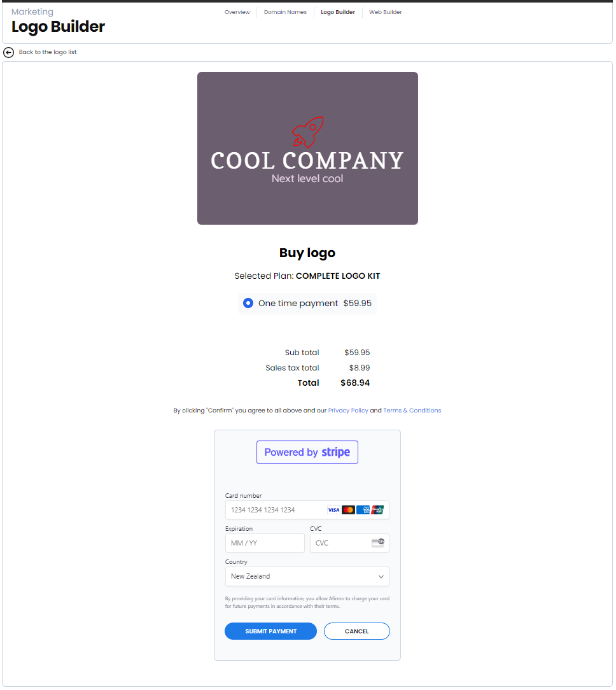Expand the country list chevron arrow
The height and width of the screenshot is (690, 616).
click(381, 577)
